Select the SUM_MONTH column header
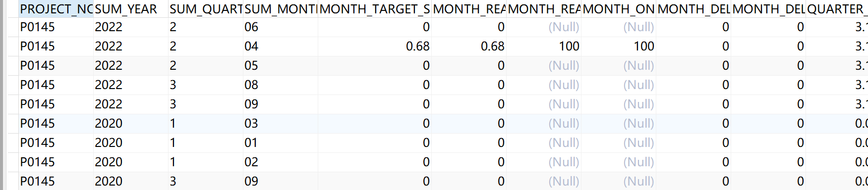The width and height of the screenshot is (868, 190). coord(281,9)
